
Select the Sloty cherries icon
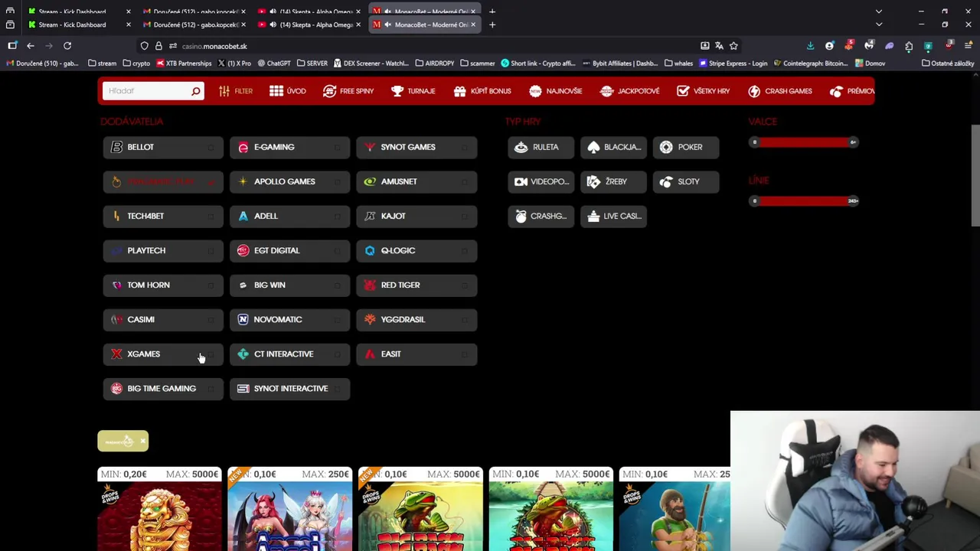(666, 181)
